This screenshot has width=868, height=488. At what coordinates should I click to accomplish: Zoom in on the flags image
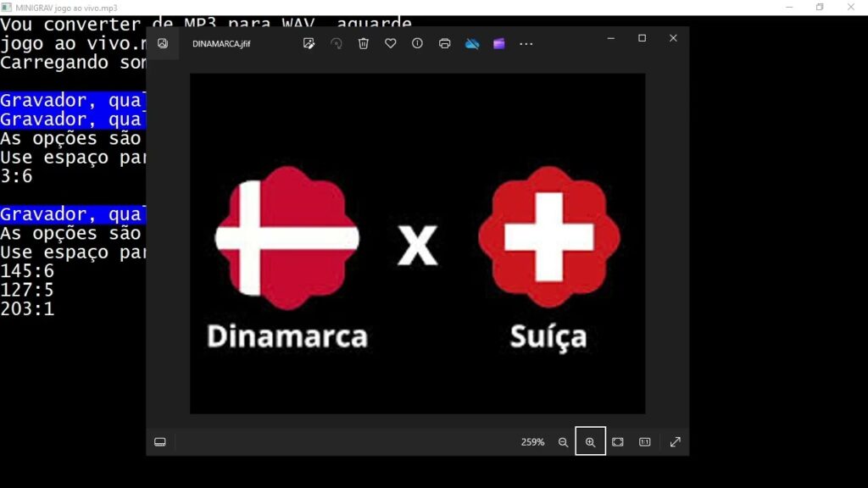coord(590,441)
